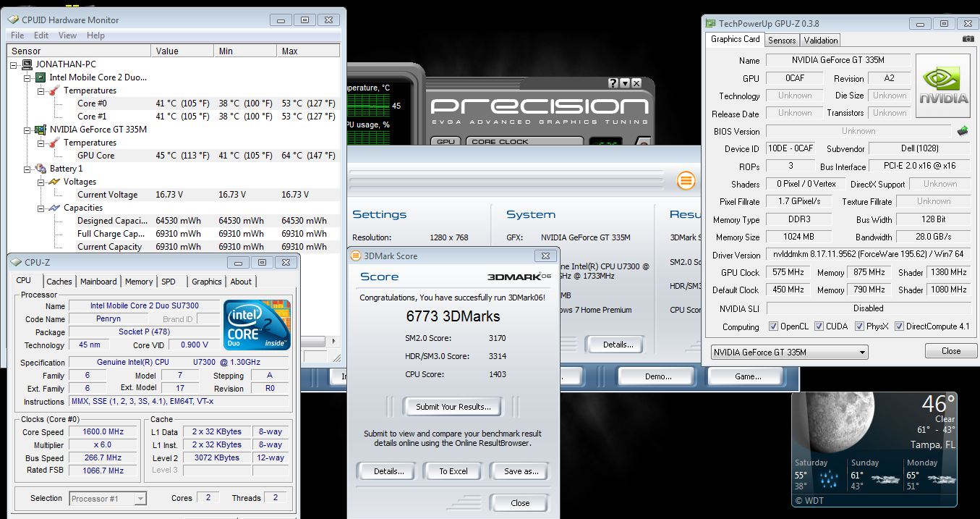Image resolution: width=980 pixels, height=519 pixels.
Task: Click the orange menu icon in 3DMark06 window
Action: pos(686,180)
